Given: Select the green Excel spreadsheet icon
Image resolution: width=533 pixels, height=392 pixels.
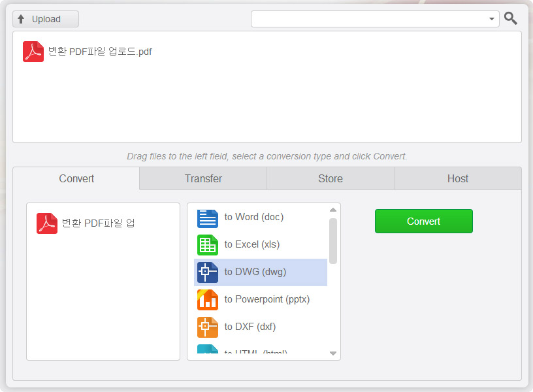Looking at the screenshot, I should (208, 245).
